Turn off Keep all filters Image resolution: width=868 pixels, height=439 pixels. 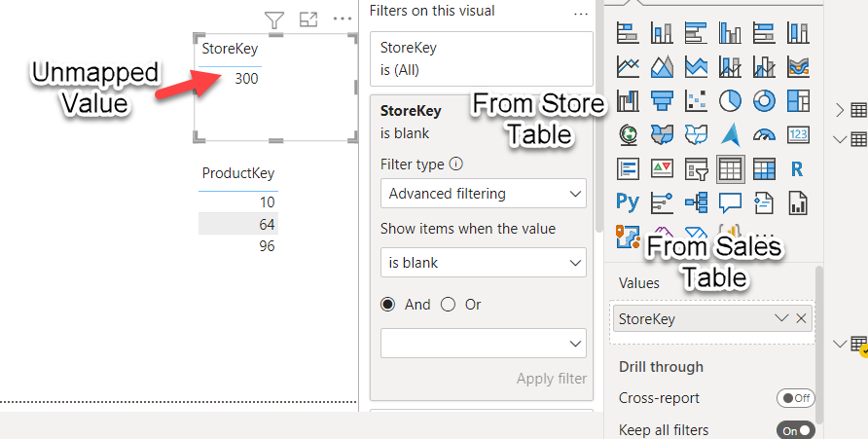[x=795, y=430]
